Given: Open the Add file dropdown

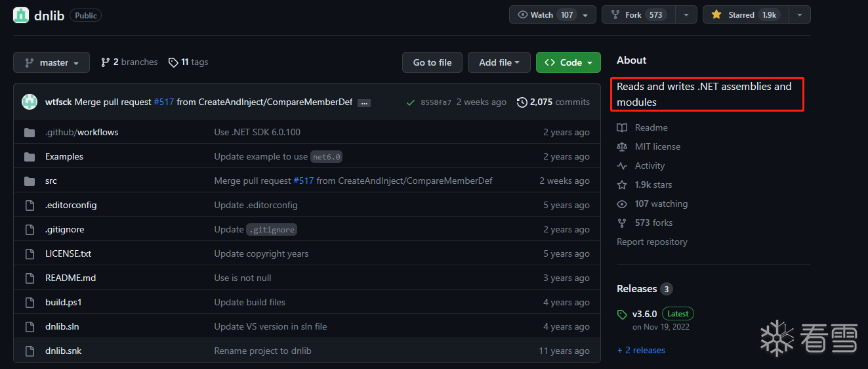Looking at the screenshot, I should tap(499, 62).
